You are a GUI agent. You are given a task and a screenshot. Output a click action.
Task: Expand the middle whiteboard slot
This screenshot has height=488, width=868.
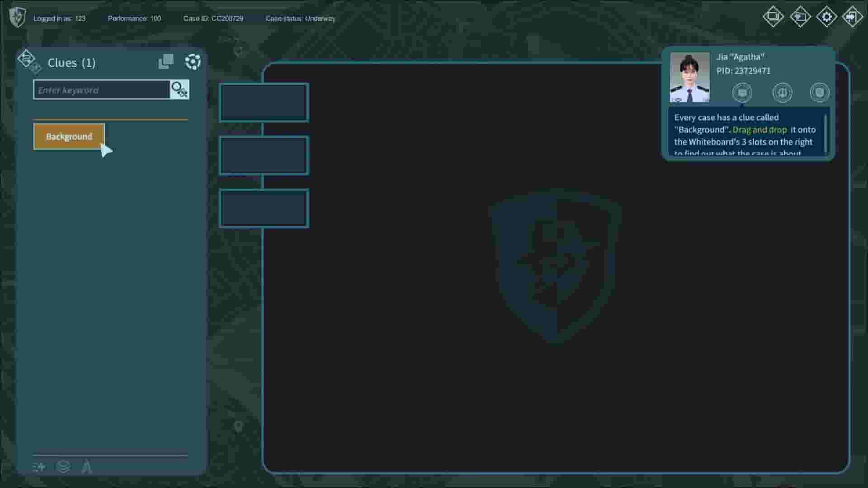pyautogui.click(x=264, y=155)
